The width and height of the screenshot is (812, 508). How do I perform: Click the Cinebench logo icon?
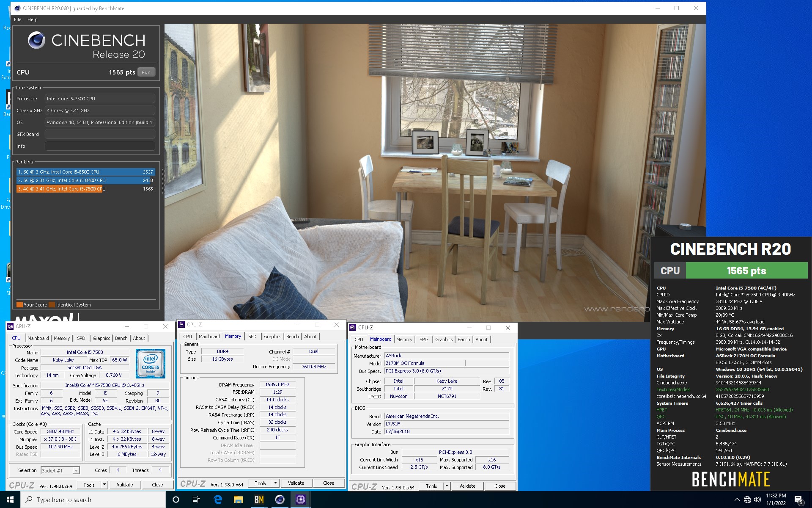point(36,40)
